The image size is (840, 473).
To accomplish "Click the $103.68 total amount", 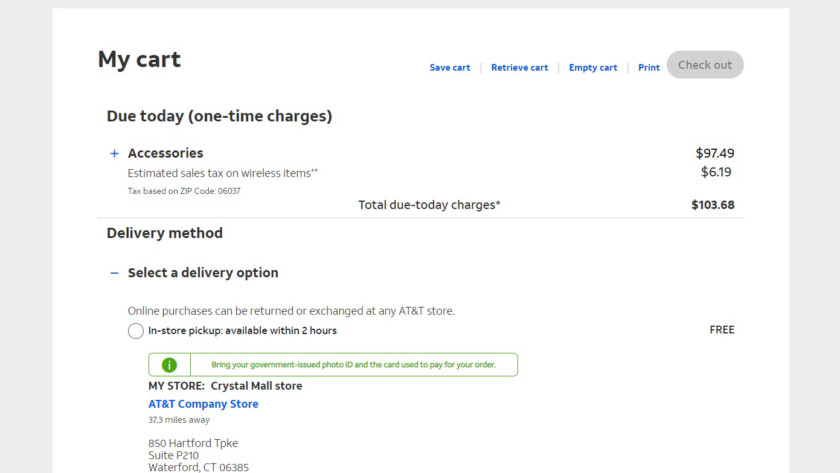I will coord(712,205).
